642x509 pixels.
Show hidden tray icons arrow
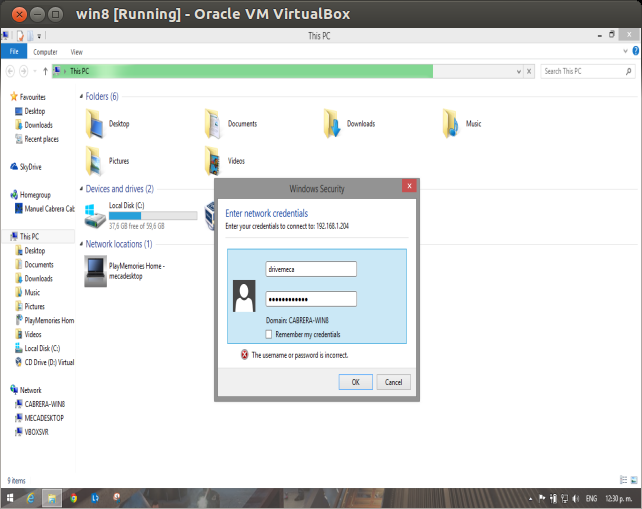point(531,499)
